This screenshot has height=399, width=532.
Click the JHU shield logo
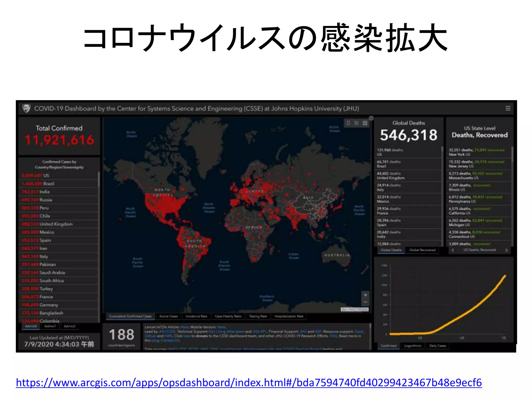26,108
